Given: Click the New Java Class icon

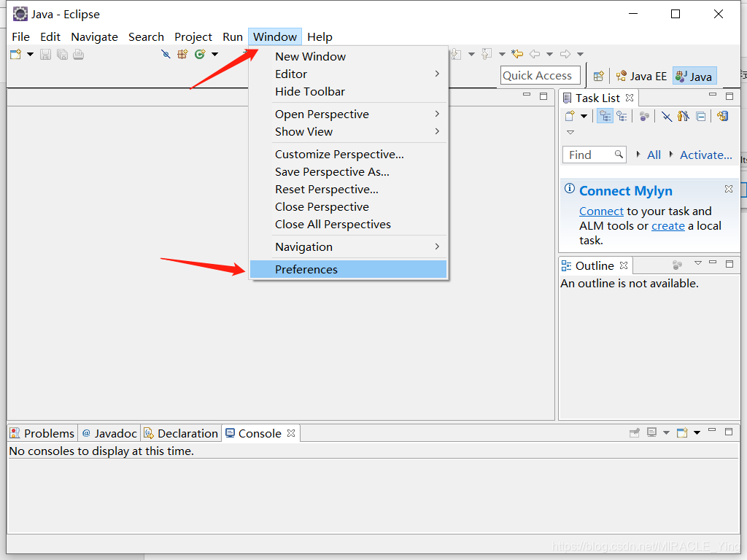Looking at the screenshot, I should pos(200,54).
